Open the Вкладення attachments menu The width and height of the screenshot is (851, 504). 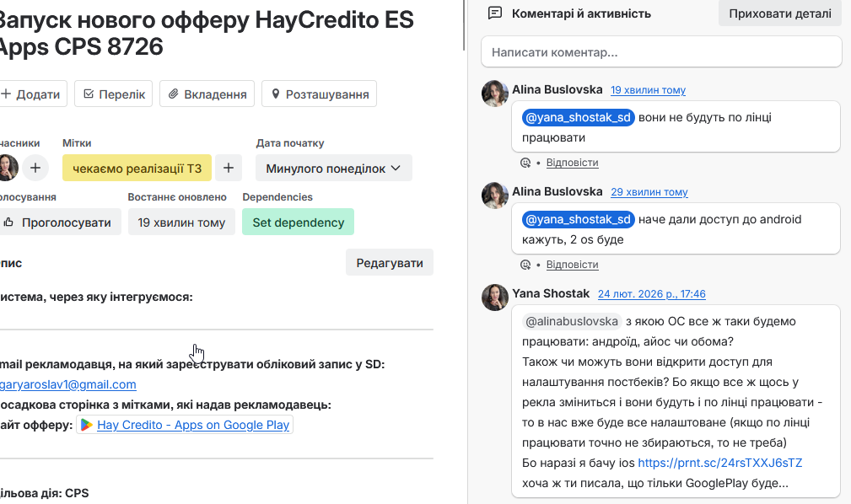pyautogui.click(x=207, y=94)
